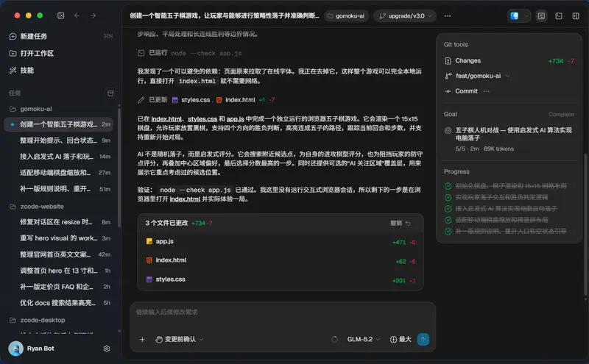The height and width of the screenshot is (364, 589).
Task: Go forward with the right arrow
Action: pyautogui.click(x=93, y=15)
